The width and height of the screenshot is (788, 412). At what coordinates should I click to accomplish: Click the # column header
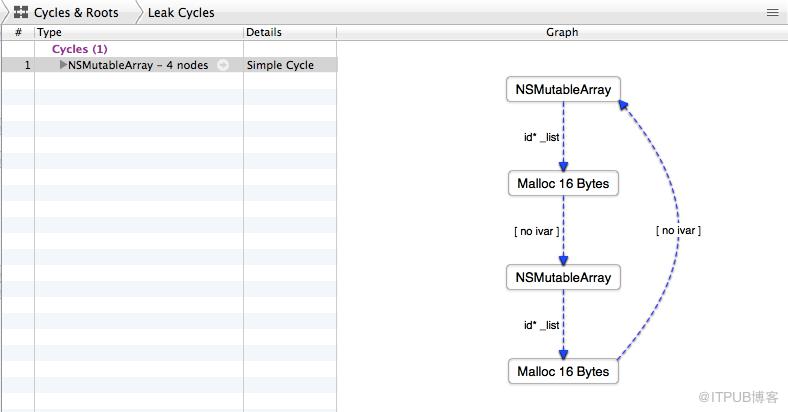click(19, 32)
